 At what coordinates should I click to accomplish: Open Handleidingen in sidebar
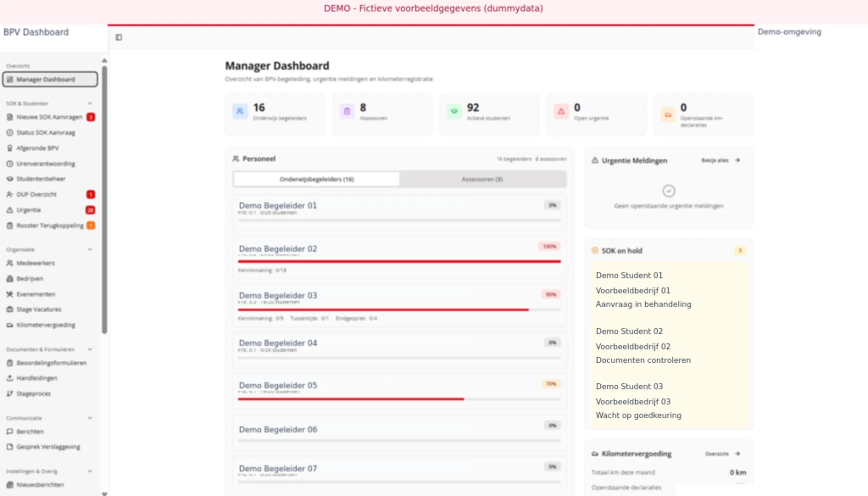coord(50,378)
